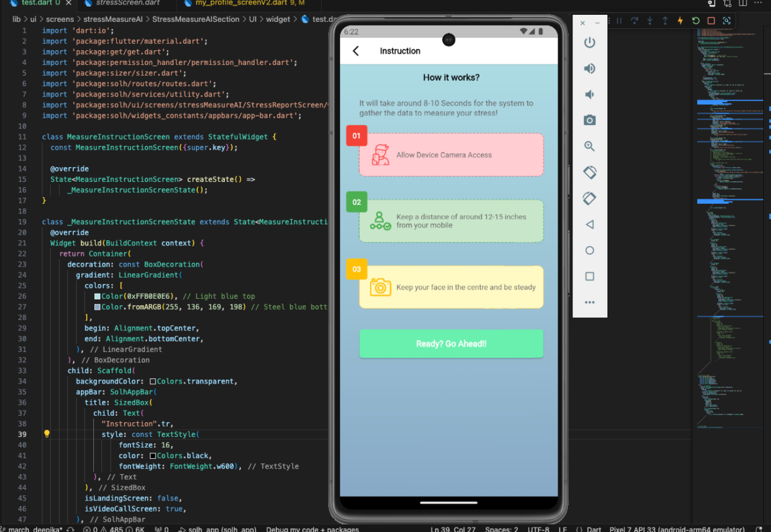771x532 pixels.
Task: Open the emulator extended controls (three dots)
Action: pos(589,303)
